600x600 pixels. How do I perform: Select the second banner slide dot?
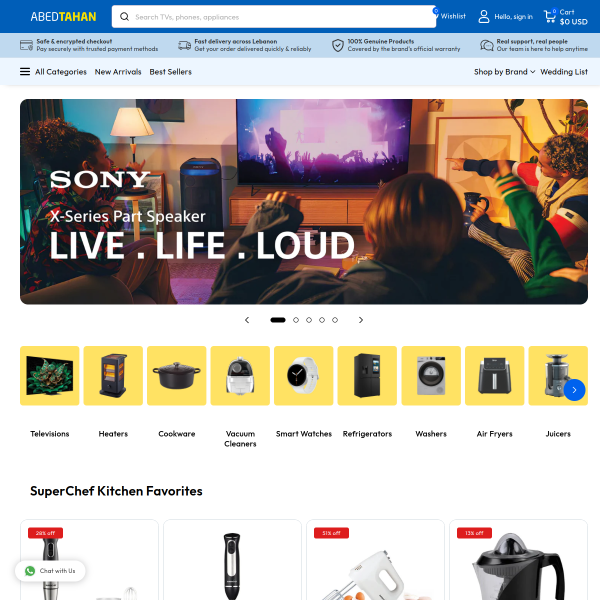[296, 320]
